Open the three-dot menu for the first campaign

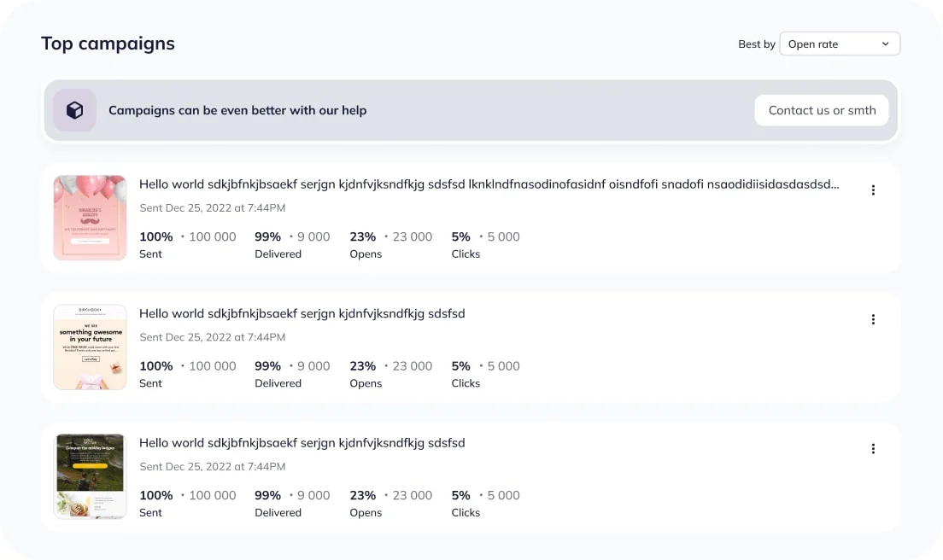873,190
